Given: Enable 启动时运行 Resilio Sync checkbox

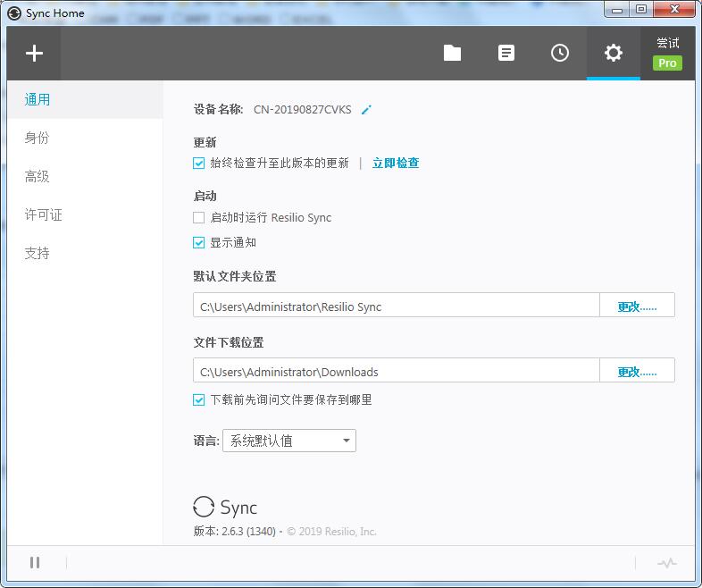Looking at the screenshot, I should click(x=199, y=218).
